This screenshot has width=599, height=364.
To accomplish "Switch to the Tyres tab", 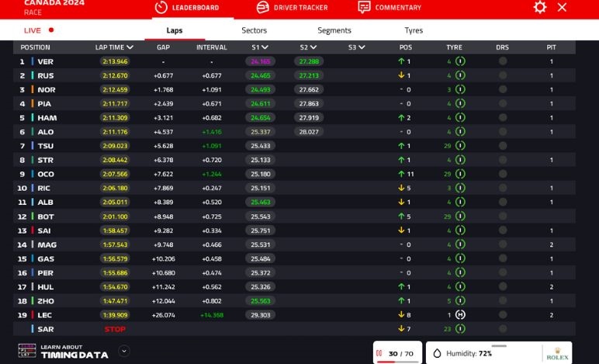I will [414, 30].
